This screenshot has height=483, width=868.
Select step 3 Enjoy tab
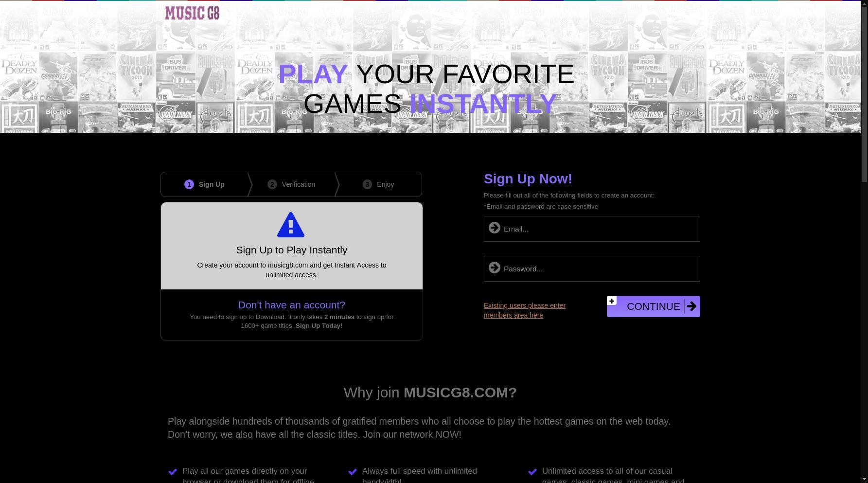pos(378,184)
